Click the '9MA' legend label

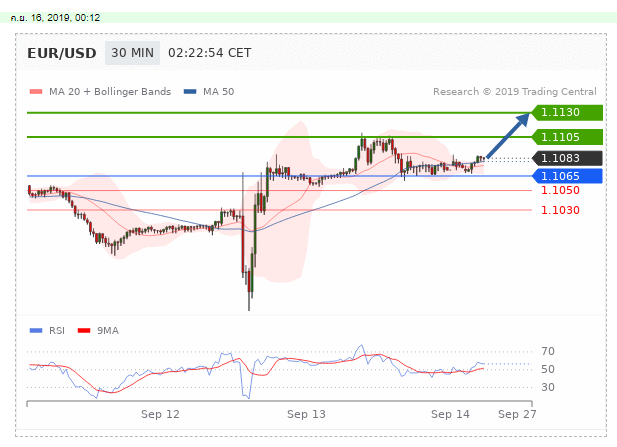coord(108,331)
